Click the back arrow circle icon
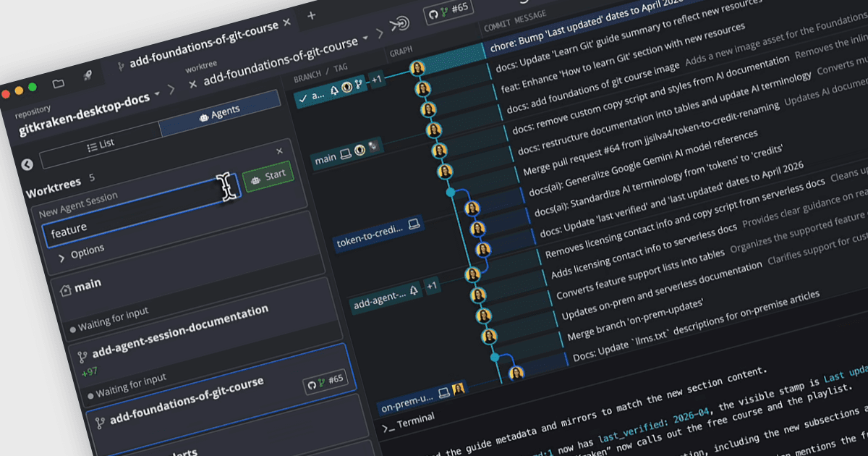This screenshot has width=868, height=456. coord(27,164)
